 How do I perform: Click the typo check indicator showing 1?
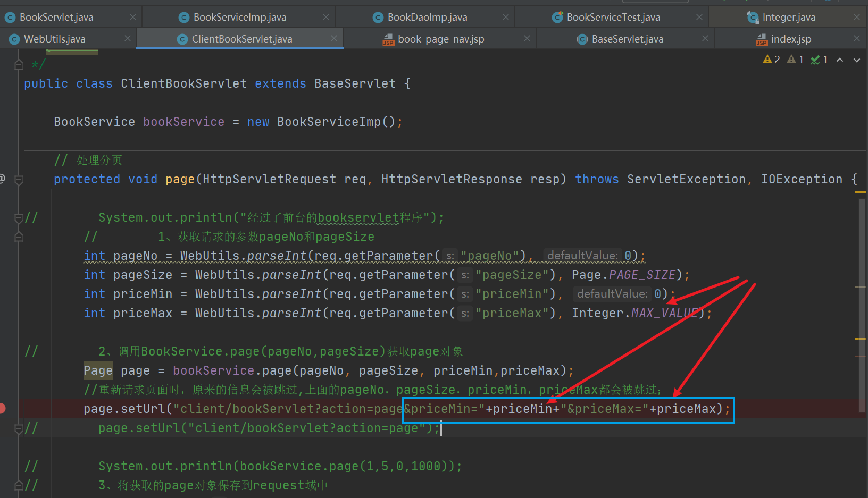click(819, 60)
